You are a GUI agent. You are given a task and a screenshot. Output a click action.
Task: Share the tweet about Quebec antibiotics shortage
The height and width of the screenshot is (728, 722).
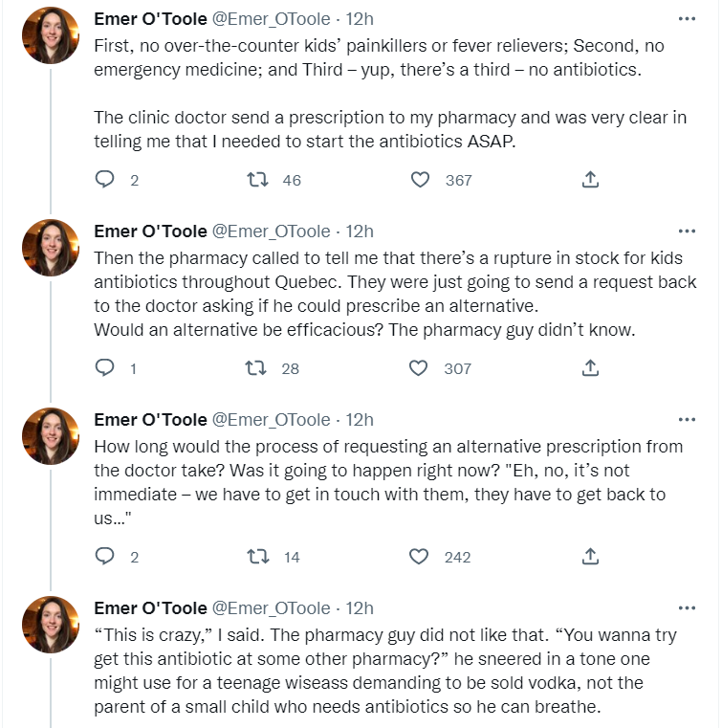tap(591, 368)
